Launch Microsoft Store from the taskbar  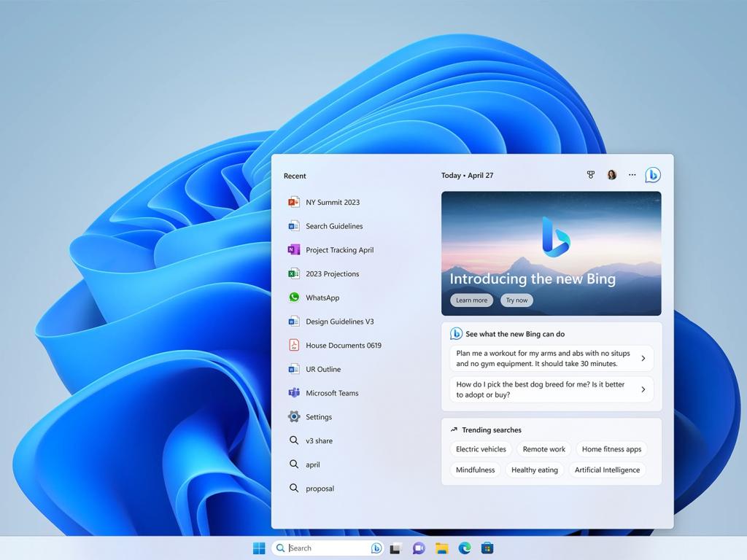click(488, 548)
